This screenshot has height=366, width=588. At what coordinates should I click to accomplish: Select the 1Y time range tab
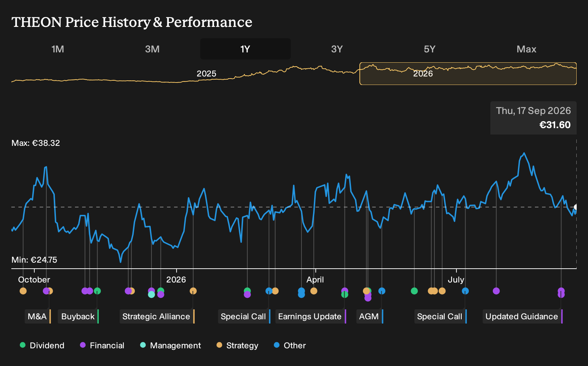[x=246, y=49]
